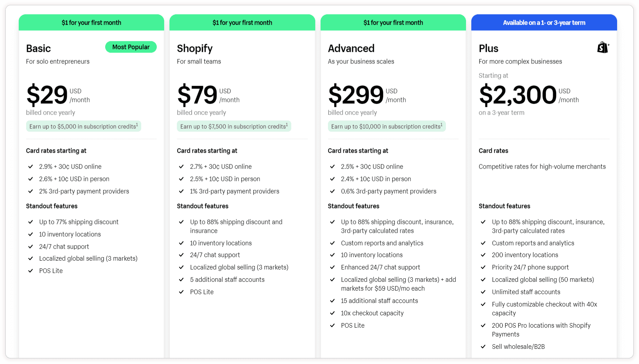Screen dimensions: 639x364
Task: Click the blue 1- or 3-year term banner
Action: pyautogui.click(x=544, y=23)
